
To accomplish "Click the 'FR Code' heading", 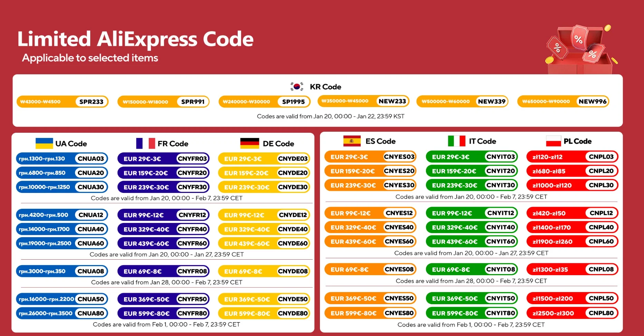I will click(x=173, y=143).
